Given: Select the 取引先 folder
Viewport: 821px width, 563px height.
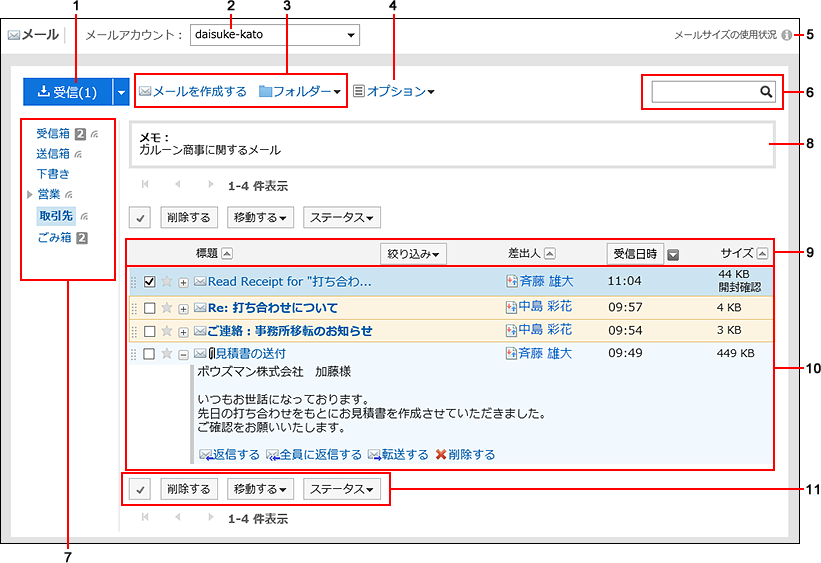Looking at the screenshot, I should [x=56, y=216].
